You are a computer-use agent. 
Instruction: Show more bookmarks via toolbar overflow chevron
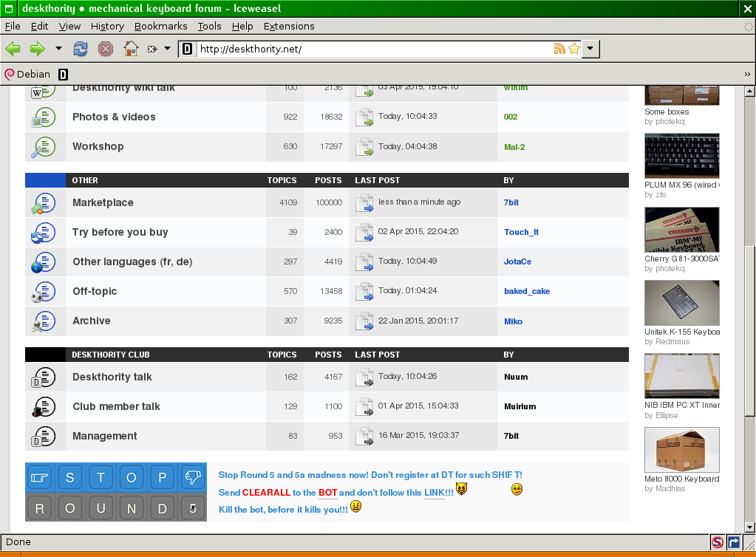(747, 74)
